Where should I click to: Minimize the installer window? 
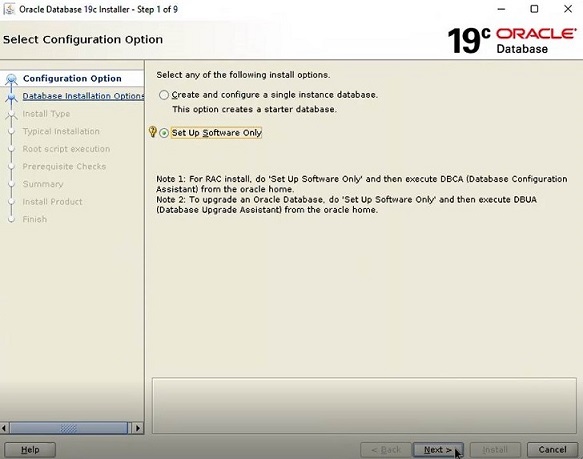pyautogui.click(x=501, y=9)
